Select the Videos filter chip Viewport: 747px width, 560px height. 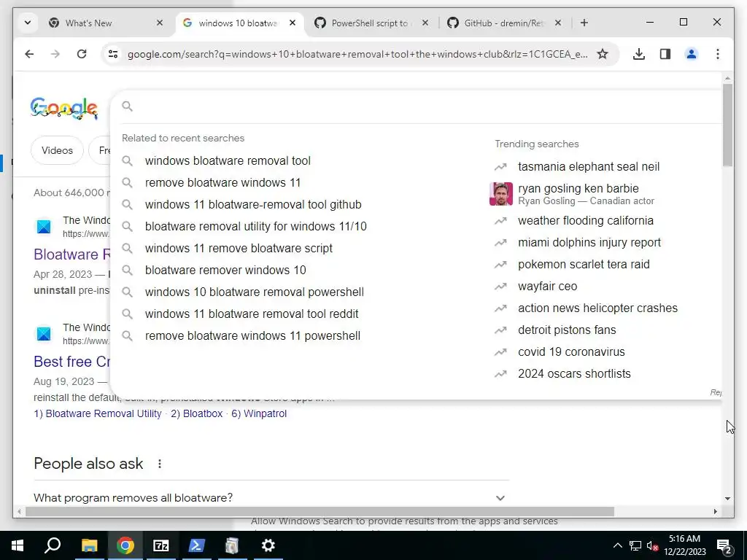point(57,150)
